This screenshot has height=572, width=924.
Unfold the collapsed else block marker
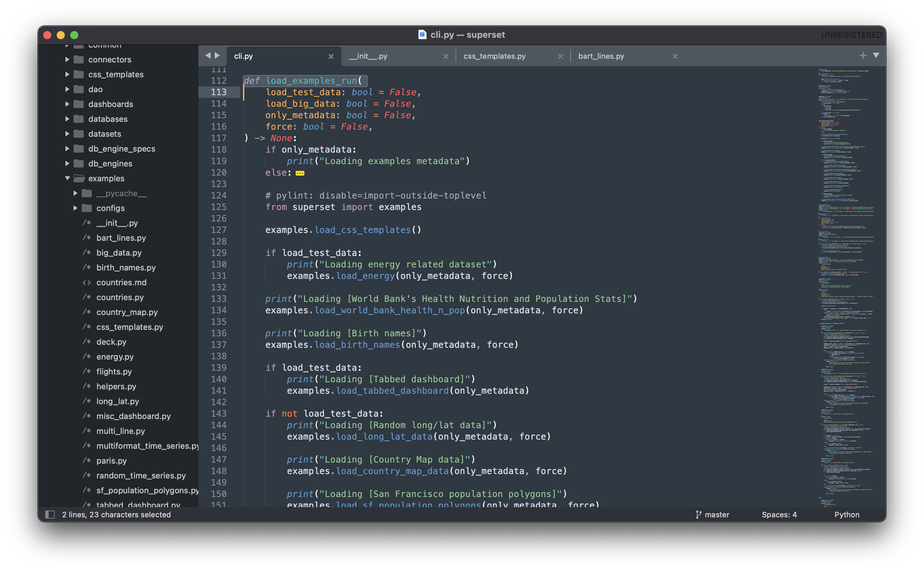click(x=300, y=173)
